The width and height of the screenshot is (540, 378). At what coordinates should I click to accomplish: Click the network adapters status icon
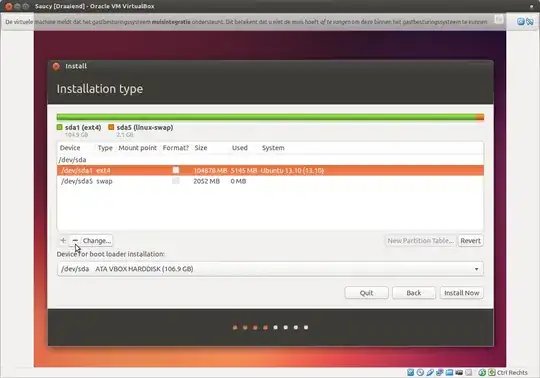439,372
